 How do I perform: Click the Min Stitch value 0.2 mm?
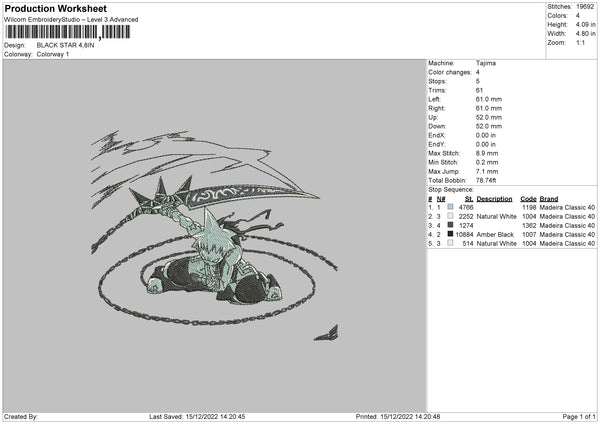(487, 162)
